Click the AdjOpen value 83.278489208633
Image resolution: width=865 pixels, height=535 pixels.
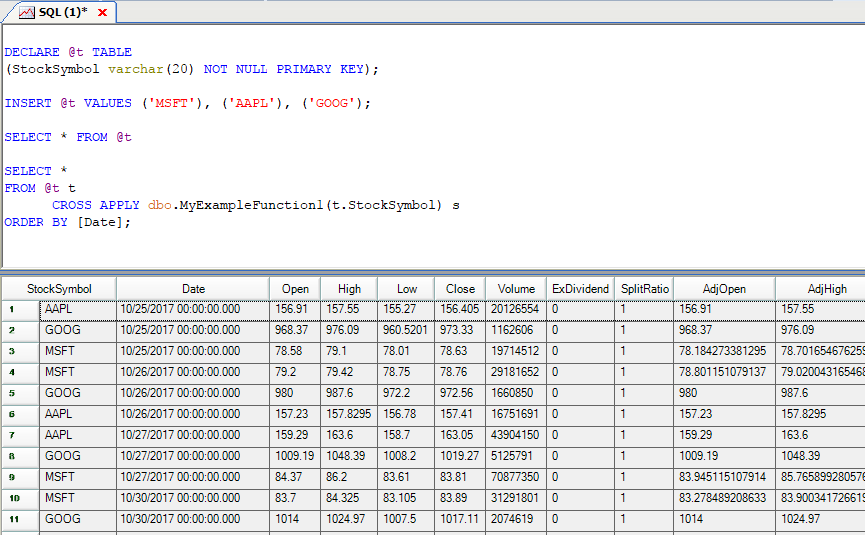(x=724, y=498)
